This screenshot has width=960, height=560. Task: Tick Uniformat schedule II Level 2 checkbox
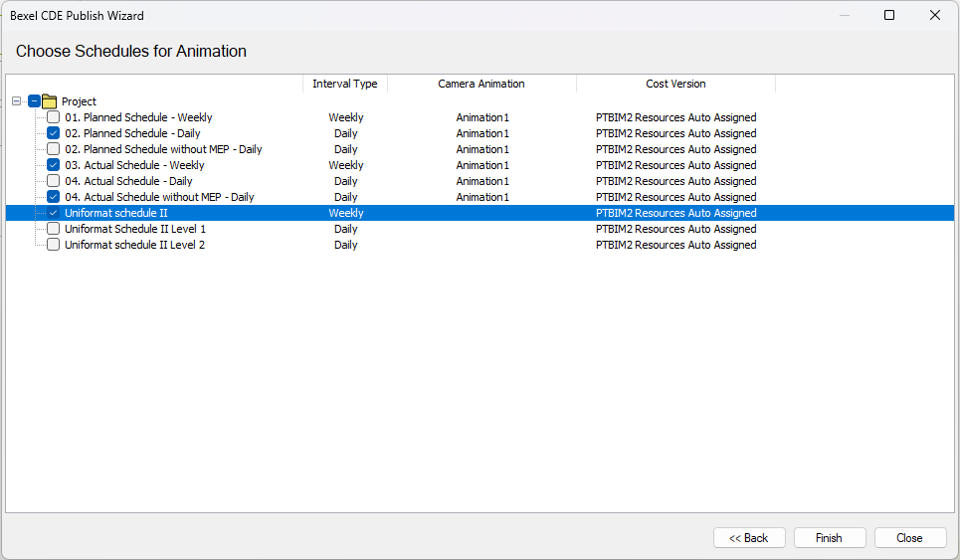54,245
